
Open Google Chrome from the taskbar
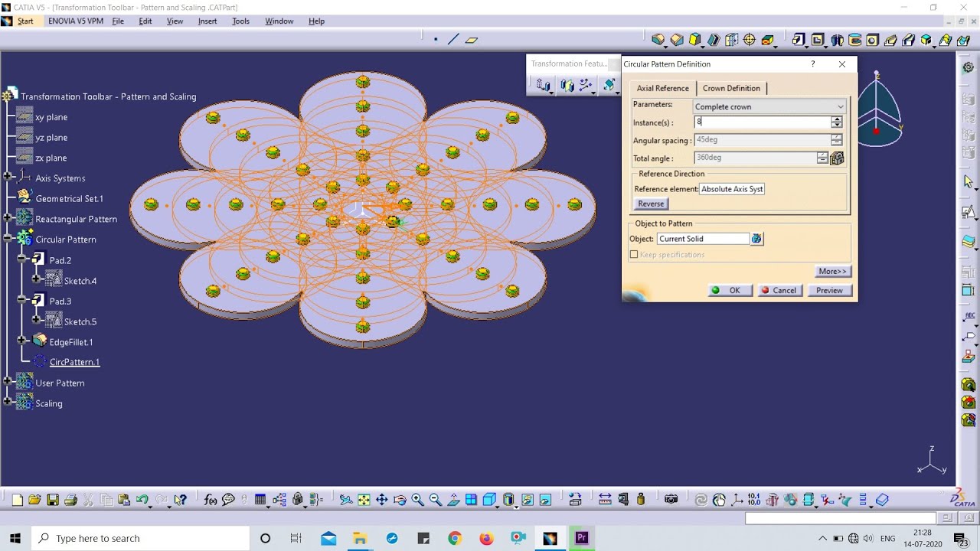click(455, 538)
